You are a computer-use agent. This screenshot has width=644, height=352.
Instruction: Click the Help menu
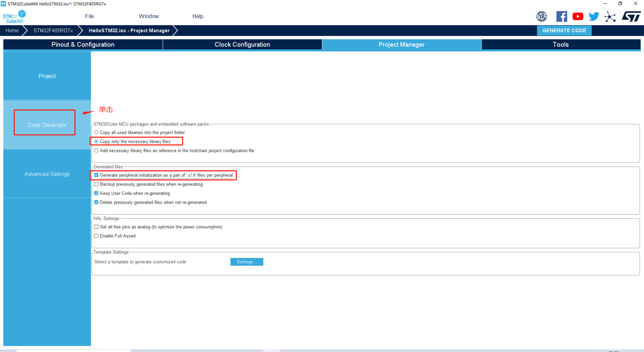tap(197, 16)
